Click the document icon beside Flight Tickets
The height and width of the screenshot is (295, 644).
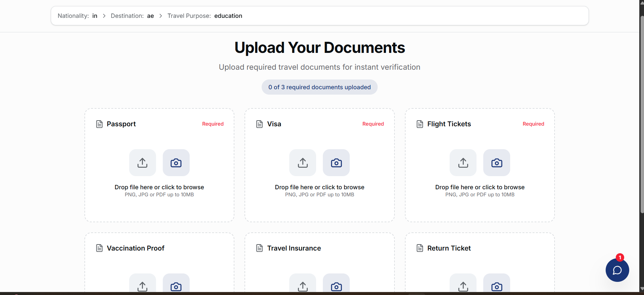(x=420, y=124)
